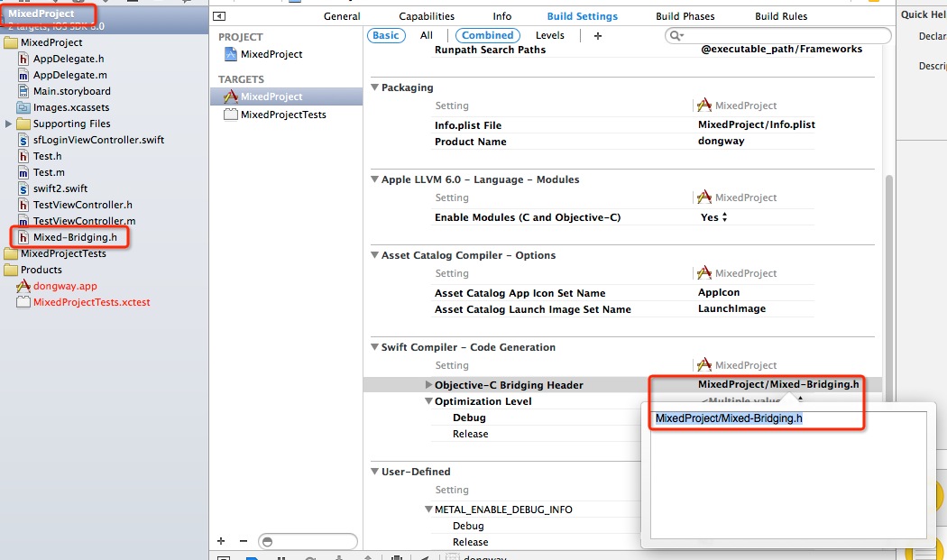Image resolution: width=947 pixels, height=560 pixels.
Task: Add new target with plus button
Action: coord(221,541)
